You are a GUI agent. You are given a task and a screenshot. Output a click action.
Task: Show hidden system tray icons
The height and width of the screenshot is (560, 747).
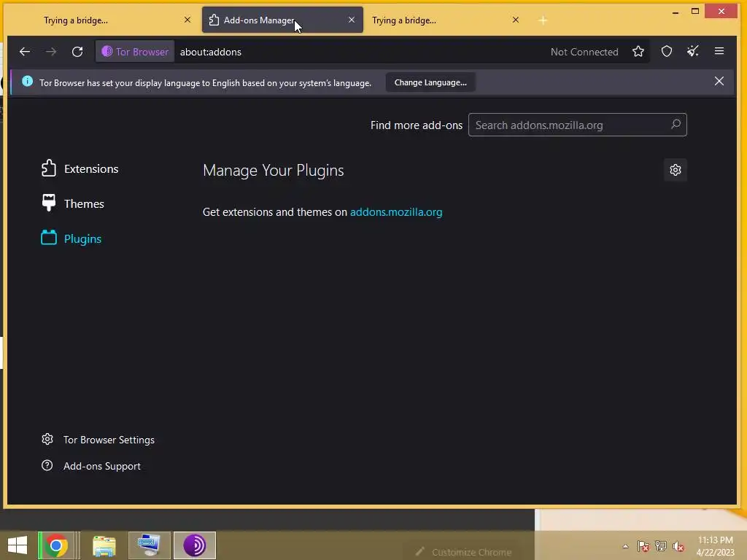[625, 546]
